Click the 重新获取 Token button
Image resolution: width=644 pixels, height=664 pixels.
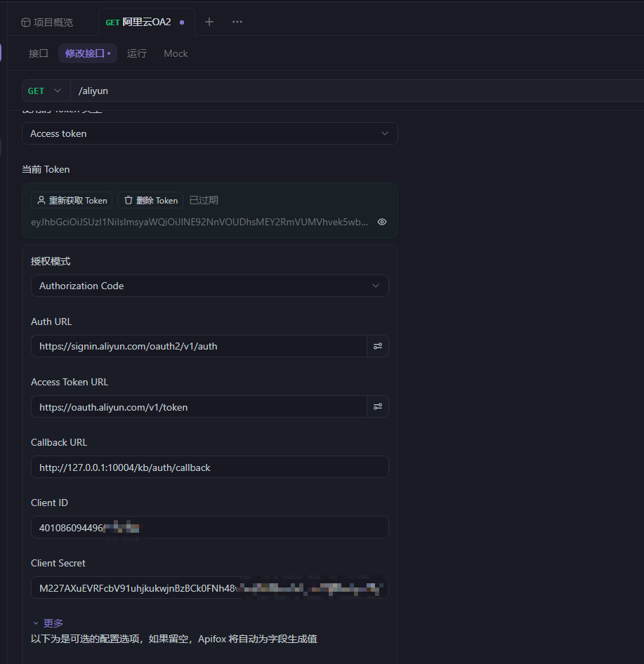point(72,200)
